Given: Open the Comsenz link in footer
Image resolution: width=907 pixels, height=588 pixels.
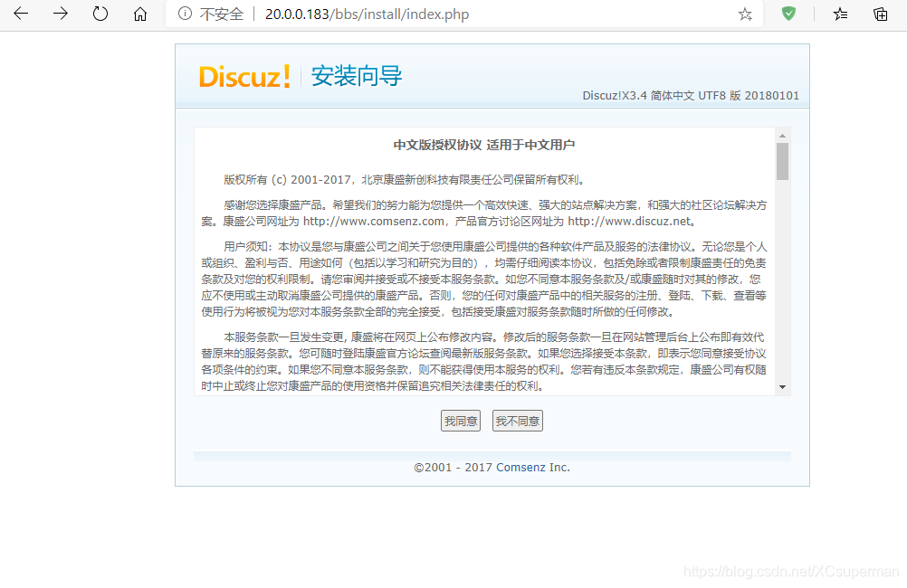Looking at the screenshot, I should tap(520, 467).
